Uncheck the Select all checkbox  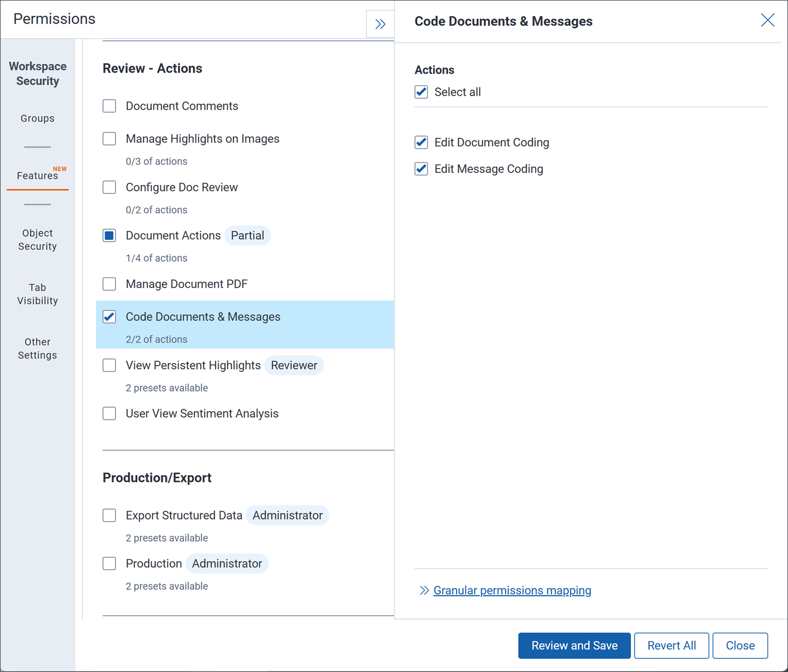[421, 92]
